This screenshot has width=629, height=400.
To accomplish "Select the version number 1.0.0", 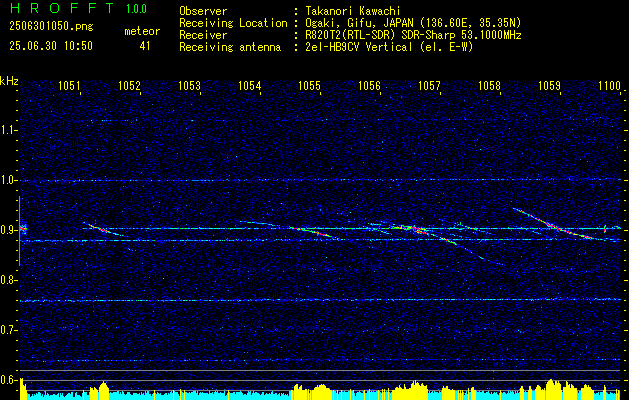I will tap(136, 9).
